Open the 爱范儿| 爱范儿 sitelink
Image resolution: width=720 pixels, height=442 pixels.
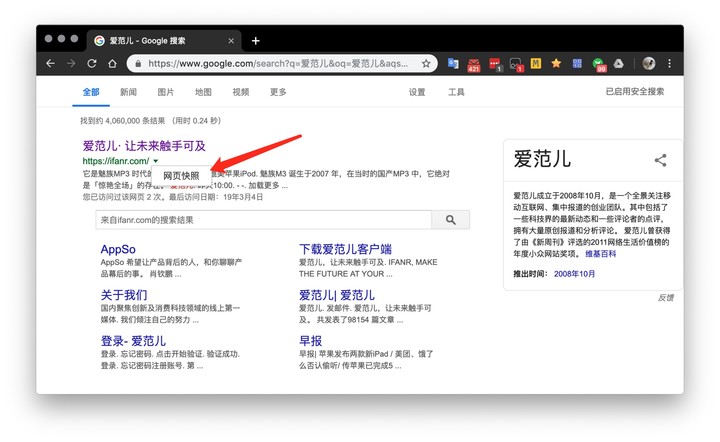(337, 295)
